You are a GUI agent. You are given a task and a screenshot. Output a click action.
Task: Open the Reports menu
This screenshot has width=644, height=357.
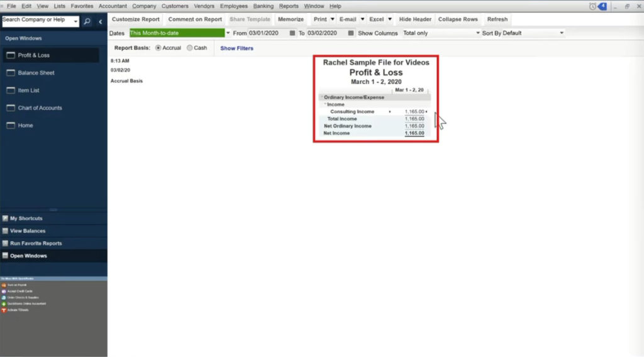pyautogui.click(x=289, y=6)
